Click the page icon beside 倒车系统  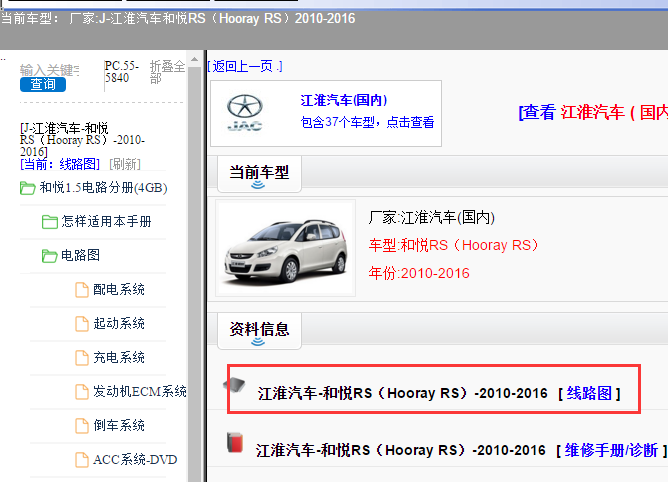[82, 426]
